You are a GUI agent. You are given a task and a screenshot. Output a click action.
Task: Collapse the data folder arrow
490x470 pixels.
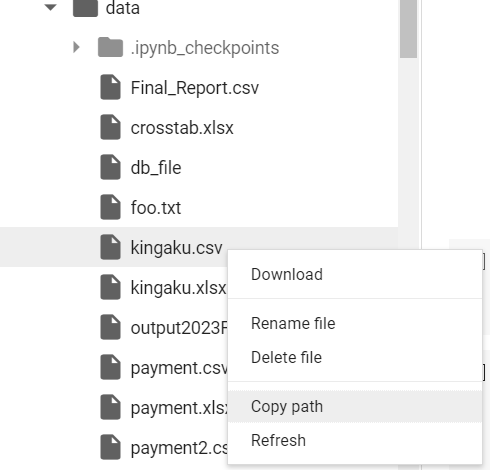pos(50,7)
